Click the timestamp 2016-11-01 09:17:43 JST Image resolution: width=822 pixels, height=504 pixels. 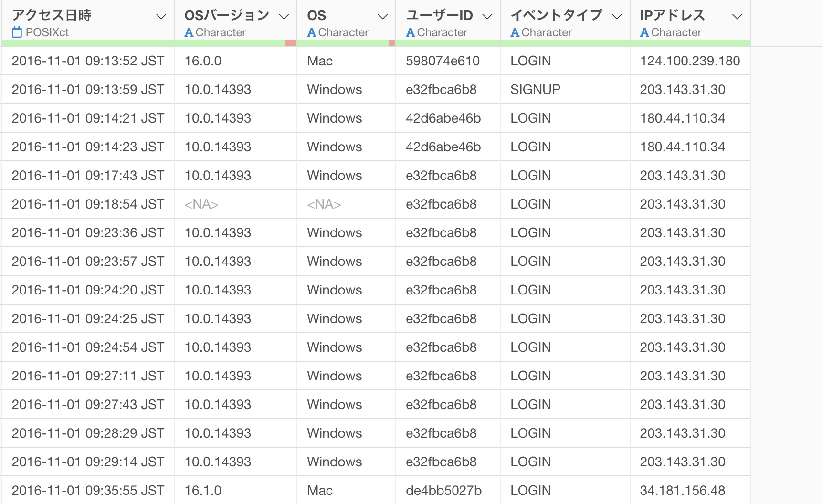[x=88, y=175]
